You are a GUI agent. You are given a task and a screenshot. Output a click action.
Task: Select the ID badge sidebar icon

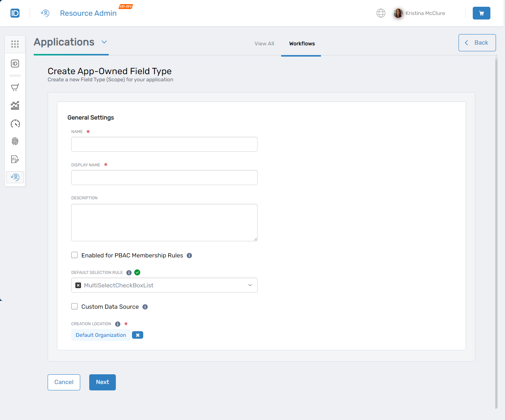click(15, 64)
